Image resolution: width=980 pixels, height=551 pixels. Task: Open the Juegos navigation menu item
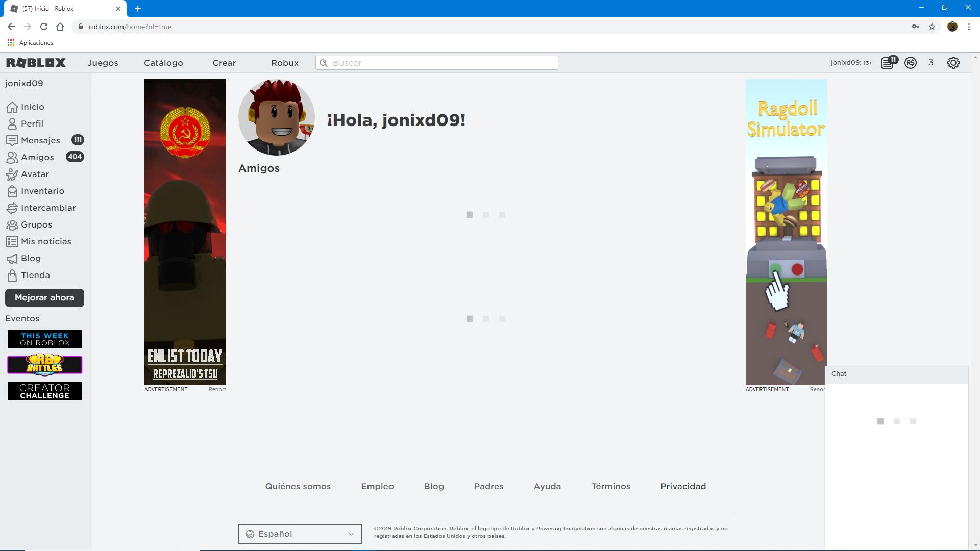103,63
